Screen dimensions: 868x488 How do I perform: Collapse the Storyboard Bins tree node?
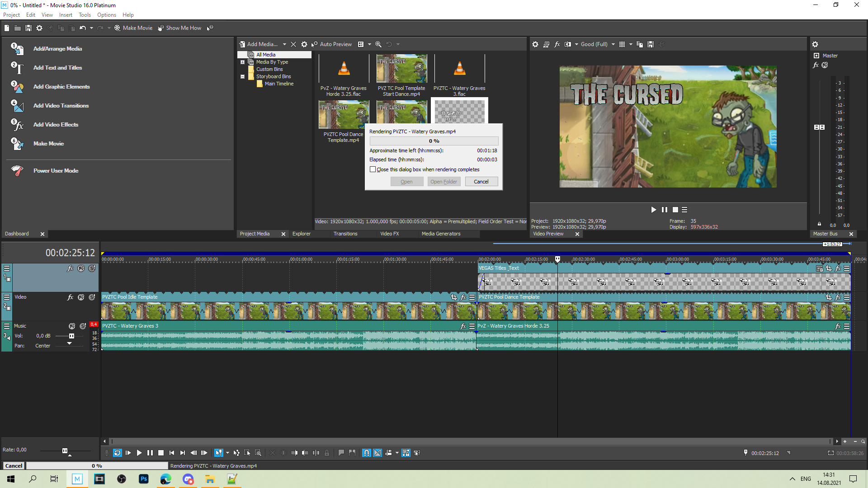(x=242, y=77)
